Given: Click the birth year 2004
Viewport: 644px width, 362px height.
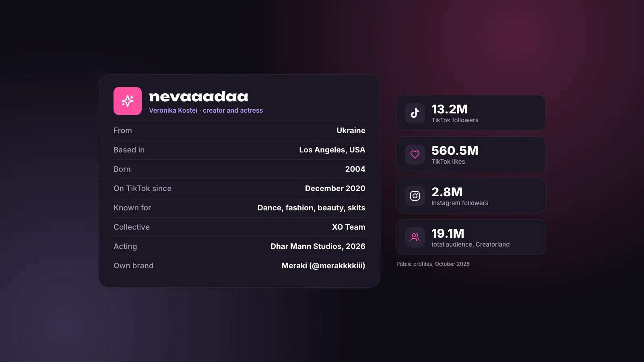Looking at the screenshot, I should pos(355,169).
